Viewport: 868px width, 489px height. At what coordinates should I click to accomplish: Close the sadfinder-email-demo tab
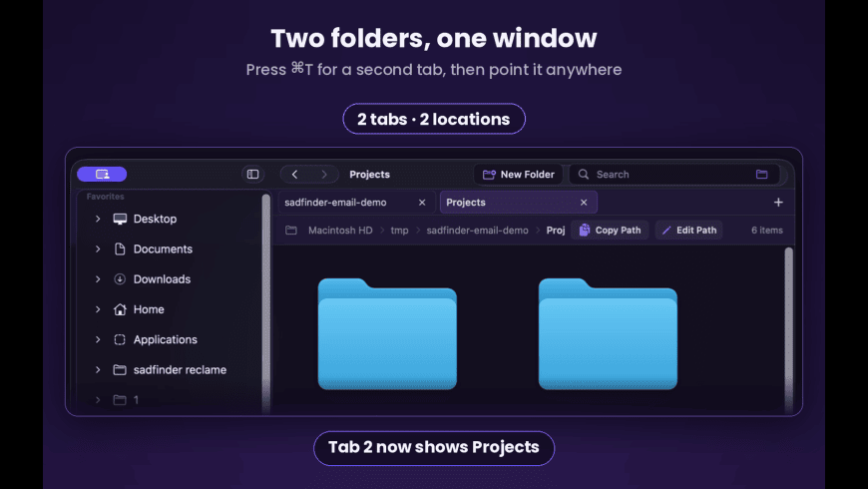tap(422, 203)
